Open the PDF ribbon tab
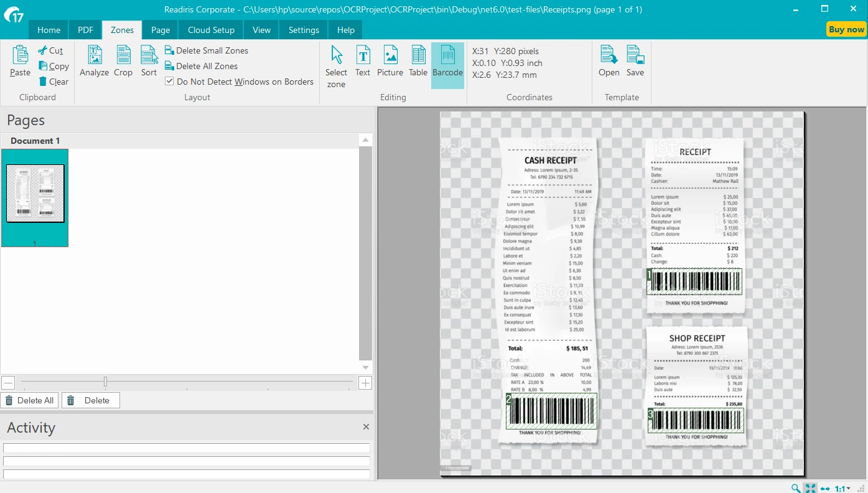868x493 pixels. (85, 30)
